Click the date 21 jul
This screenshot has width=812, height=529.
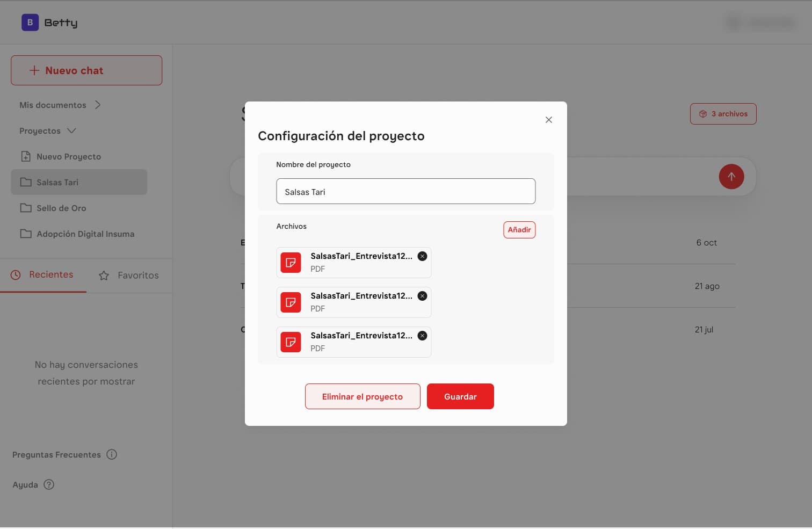coord(704,330)
